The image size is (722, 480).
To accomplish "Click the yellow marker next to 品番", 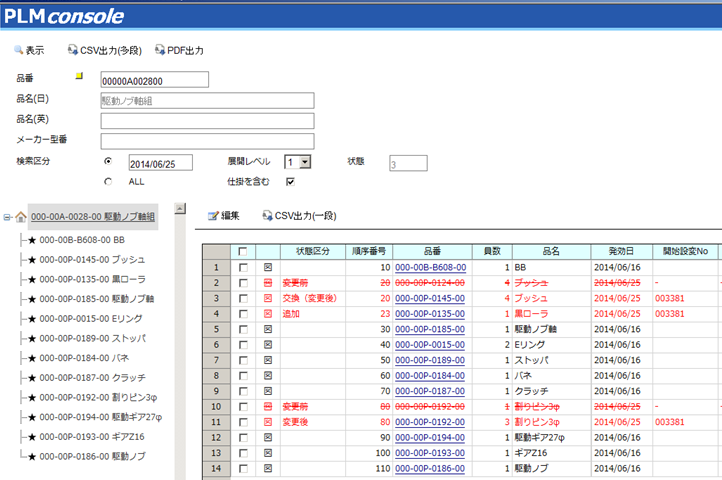I will pyautogui.click(x=80, y=76).
